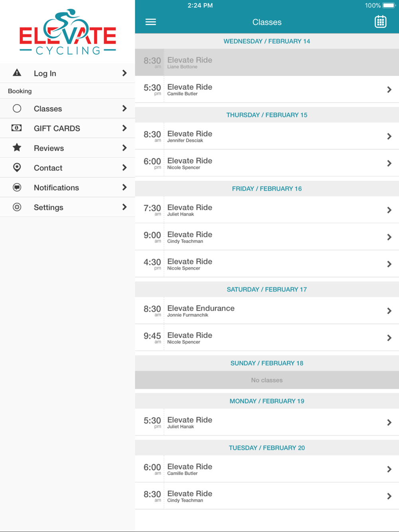This screenshot has height=532, width=399.
Task: Click the Contact location pin icon
Action: pyautogui.click(x=17, y=167)
